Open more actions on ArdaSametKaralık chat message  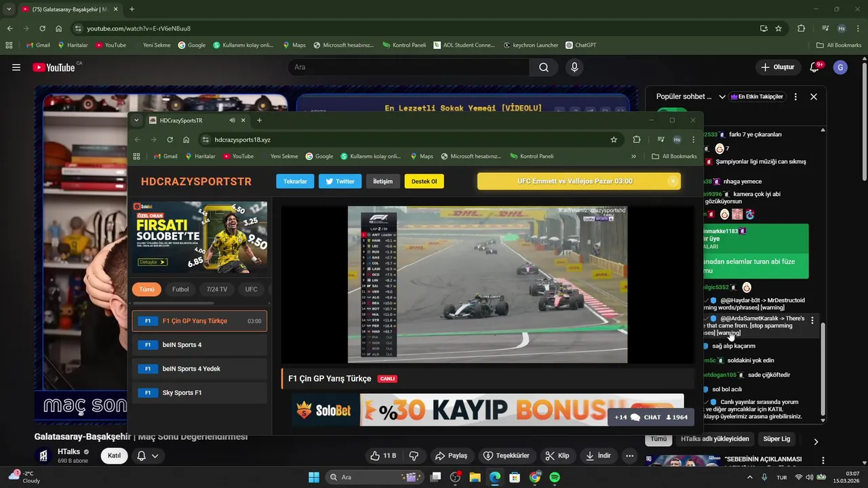pyautogui.click(x=812, y=321)
